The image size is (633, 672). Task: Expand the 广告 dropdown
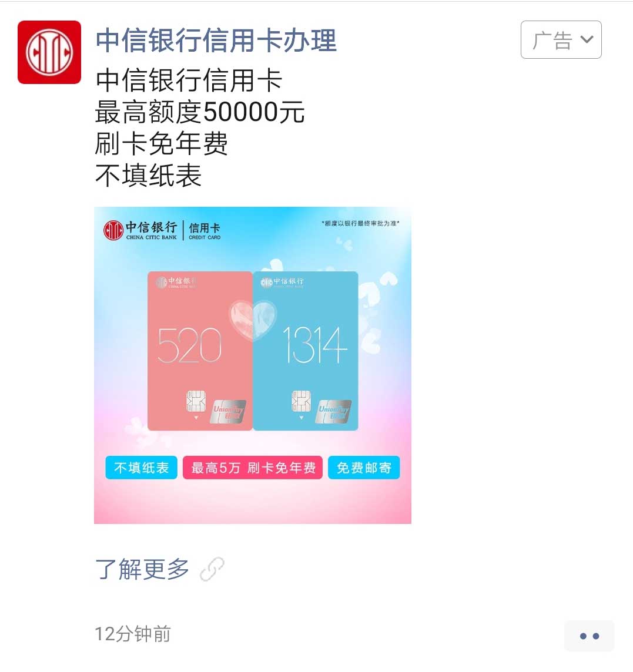click(561, 39)
